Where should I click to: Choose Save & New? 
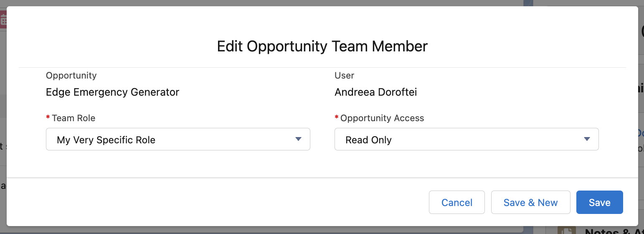click(x=530, y=202)
